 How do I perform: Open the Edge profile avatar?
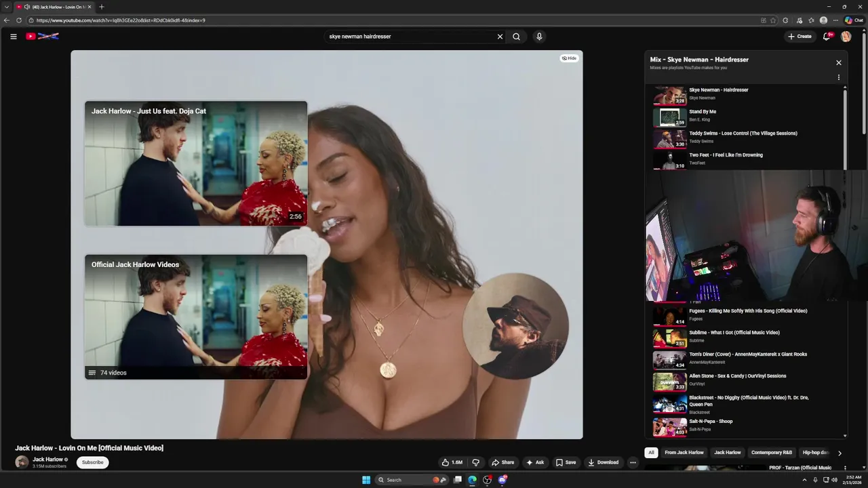point(823,20)
